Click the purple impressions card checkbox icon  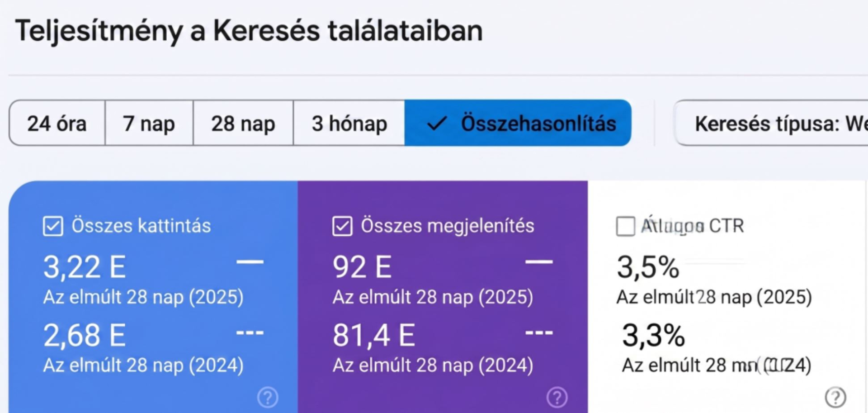click(343, 226)
